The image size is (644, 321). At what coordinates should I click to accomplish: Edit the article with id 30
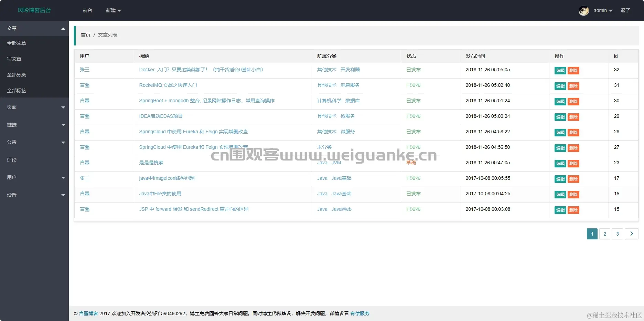560,102
